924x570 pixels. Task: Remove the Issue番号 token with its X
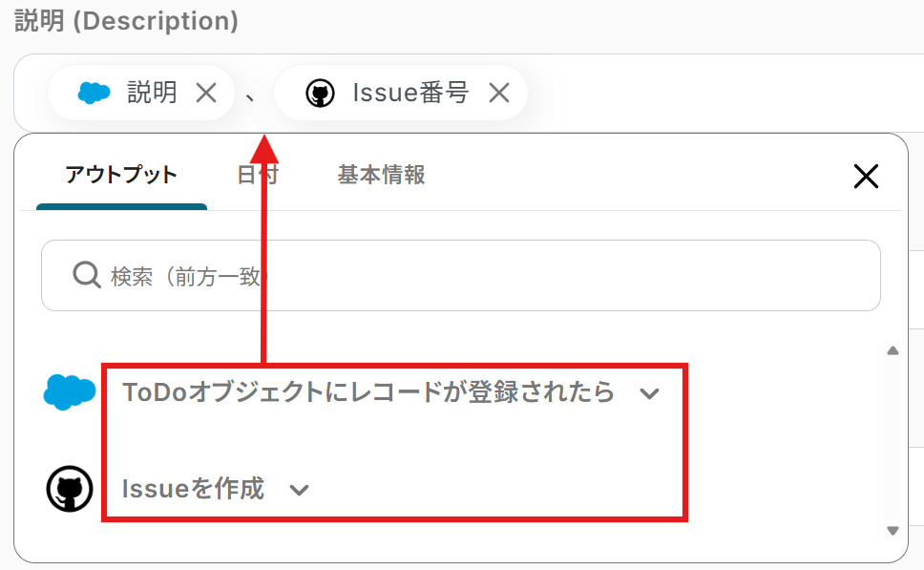pos(498,92)
